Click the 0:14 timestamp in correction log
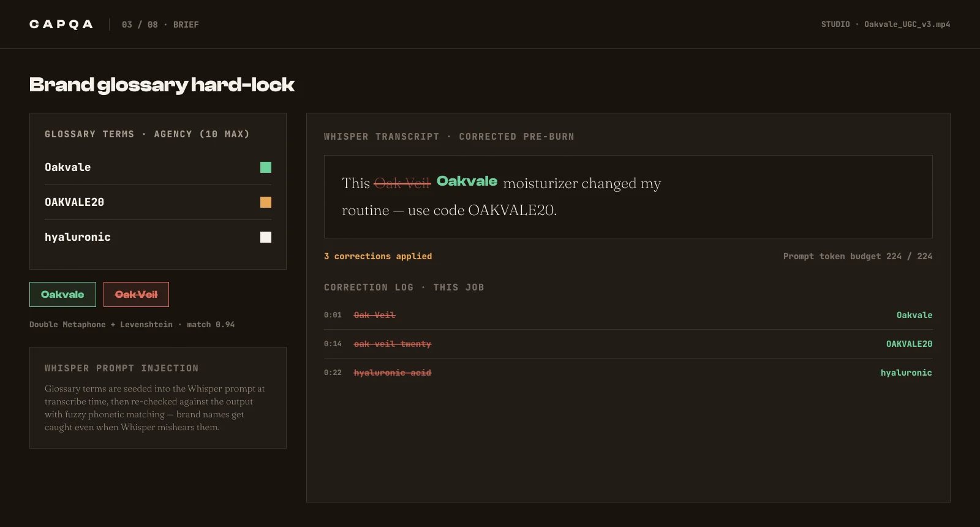980x527 pixels. pyautogui.click(x=333, y=344)
